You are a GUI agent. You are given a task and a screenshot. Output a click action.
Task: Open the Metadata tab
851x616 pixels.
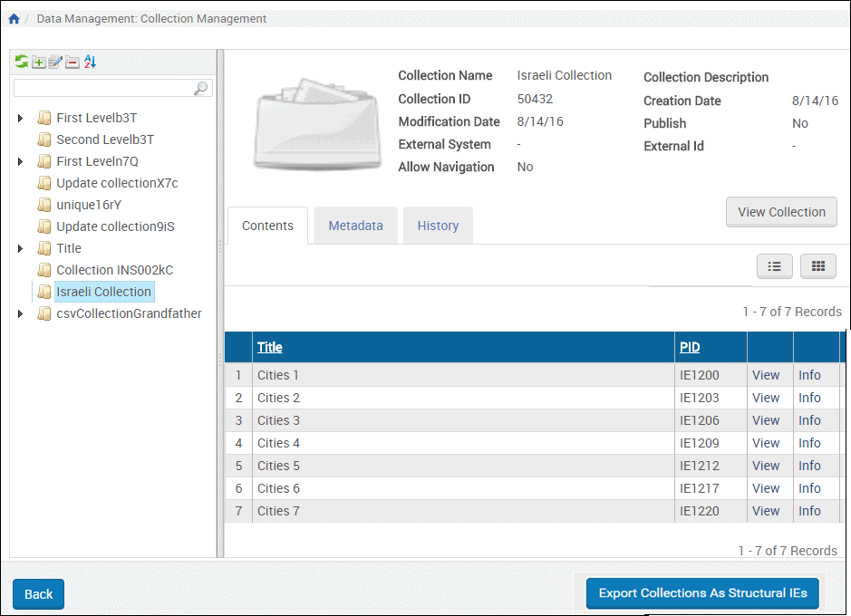coord(355,226)
